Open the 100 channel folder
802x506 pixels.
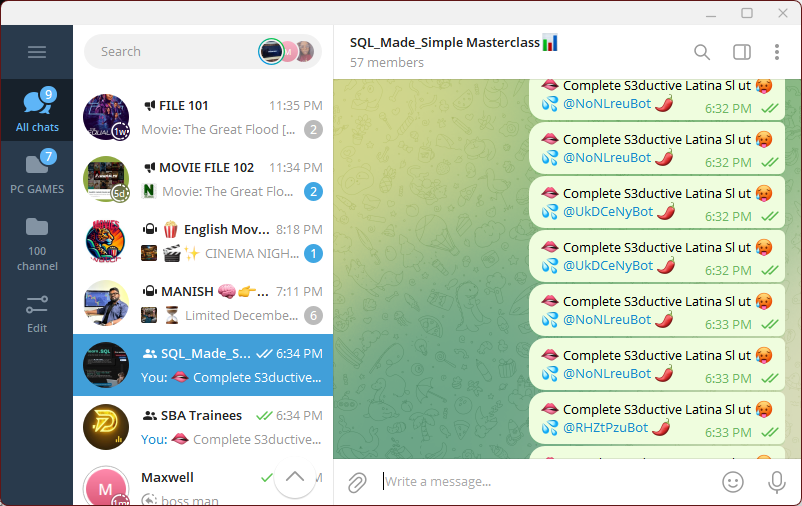37,244
